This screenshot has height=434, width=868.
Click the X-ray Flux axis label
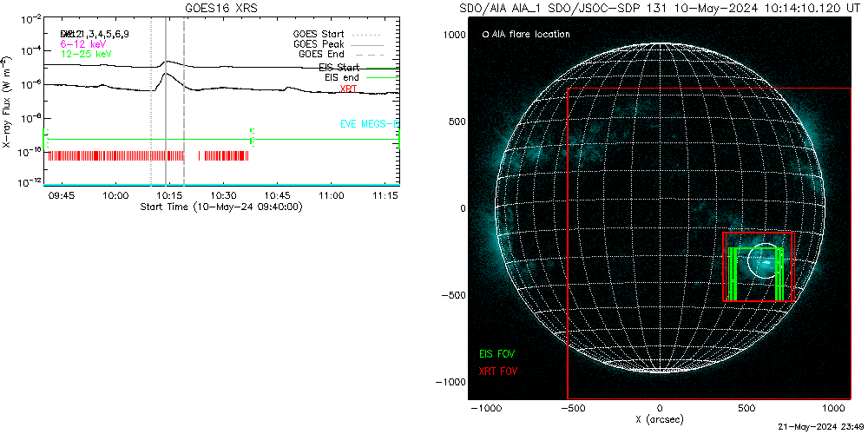coord(7,102)
